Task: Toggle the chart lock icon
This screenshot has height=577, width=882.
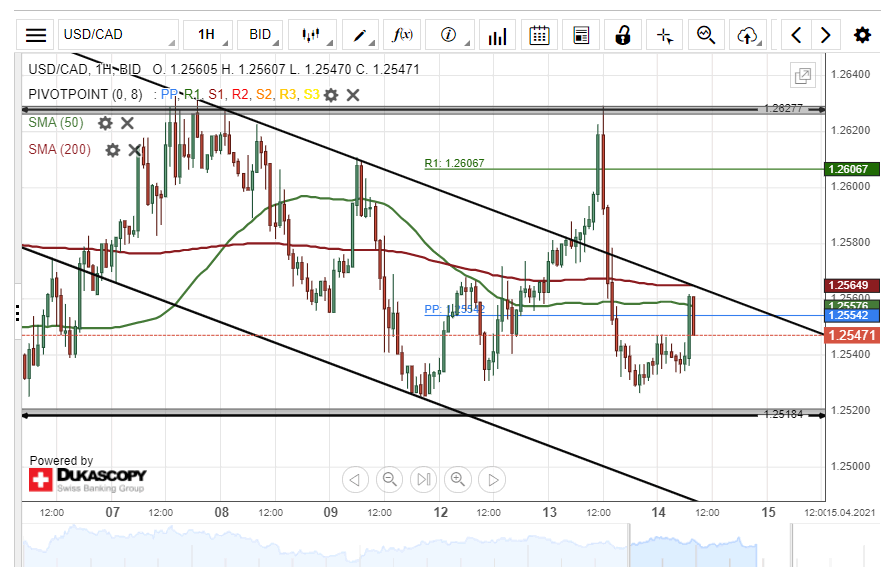Action: 623,35
